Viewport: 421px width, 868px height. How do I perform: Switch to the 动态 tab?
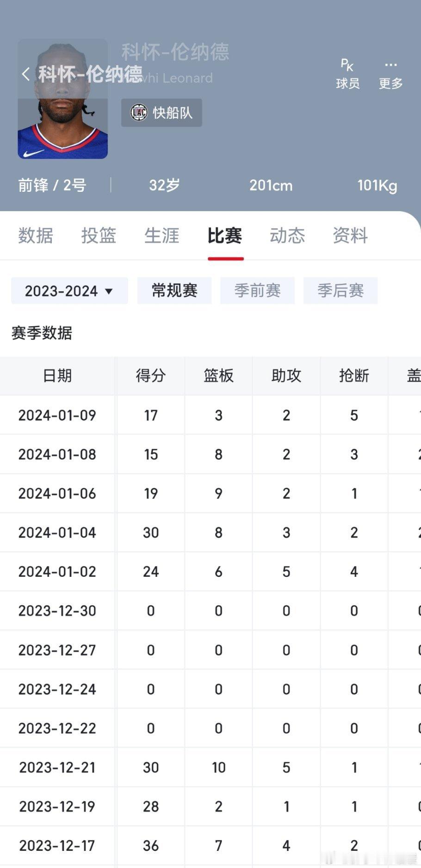pyautogui.click(x=287, y=236)
